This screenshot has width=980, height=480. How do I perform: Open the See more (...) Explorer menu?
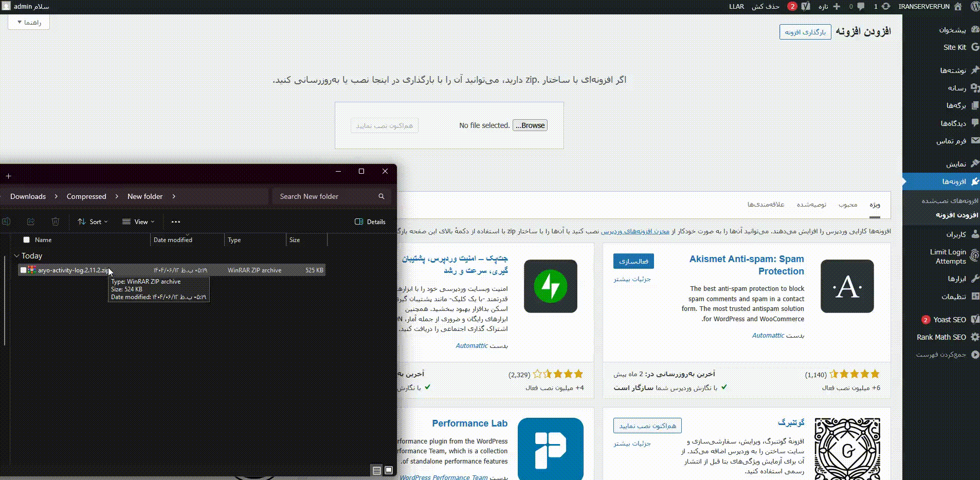point(175,221)
